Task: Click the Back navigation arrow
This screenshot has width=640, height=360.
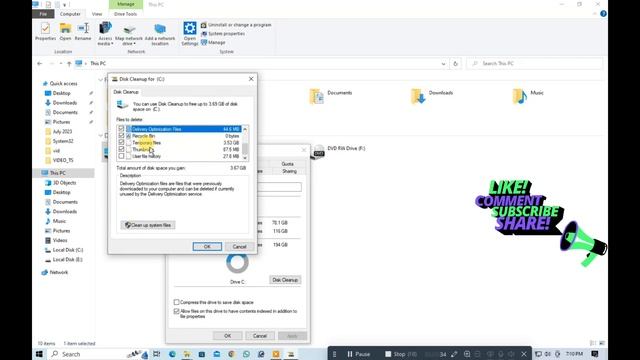Action: (40, 64)
